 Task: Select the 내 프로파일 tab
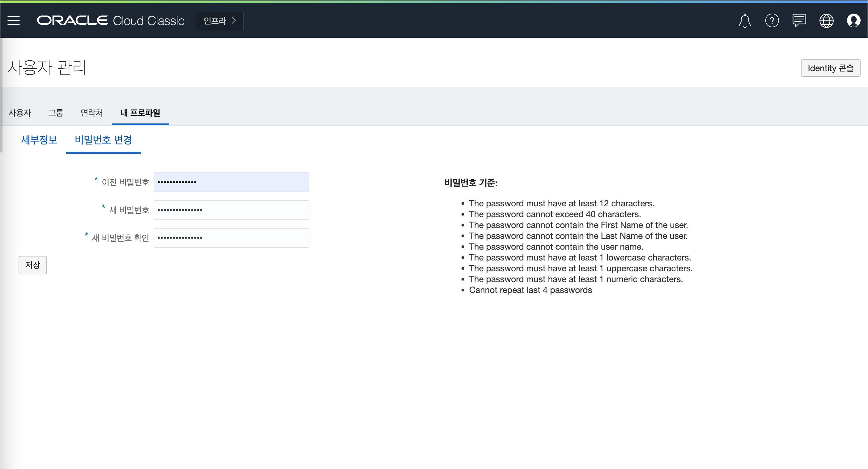140,113
